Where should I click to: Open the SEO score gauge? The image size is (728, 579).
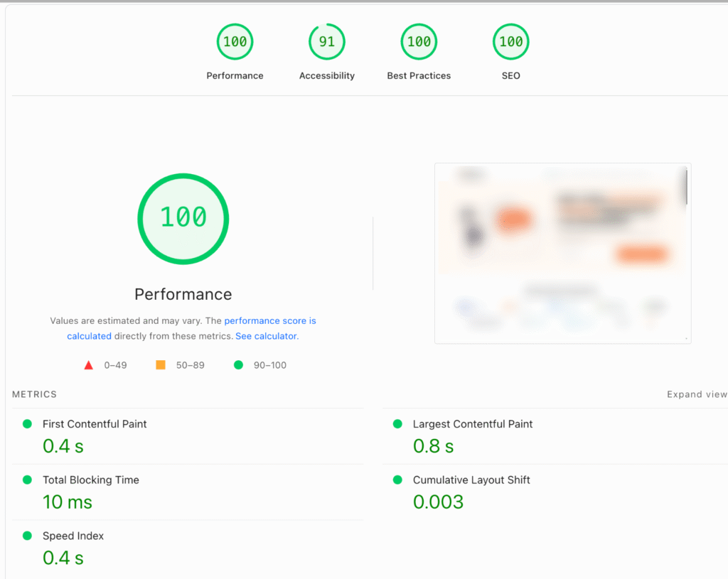coord(510,41)
